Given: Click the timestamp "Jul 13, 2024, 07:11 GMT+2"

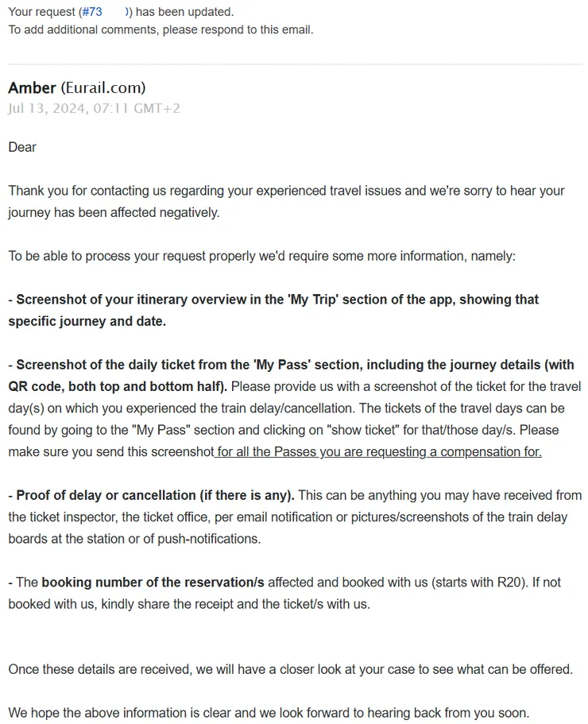Looking at the screenshot, I should point(94,108).
